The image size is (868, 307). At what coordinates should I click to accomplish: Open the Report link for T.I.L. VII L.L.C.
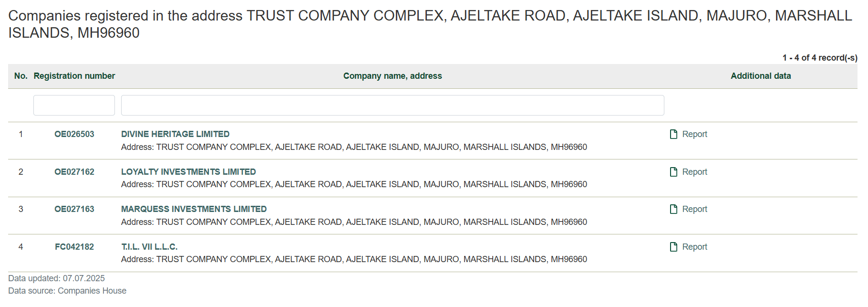[x=694, y=247]
